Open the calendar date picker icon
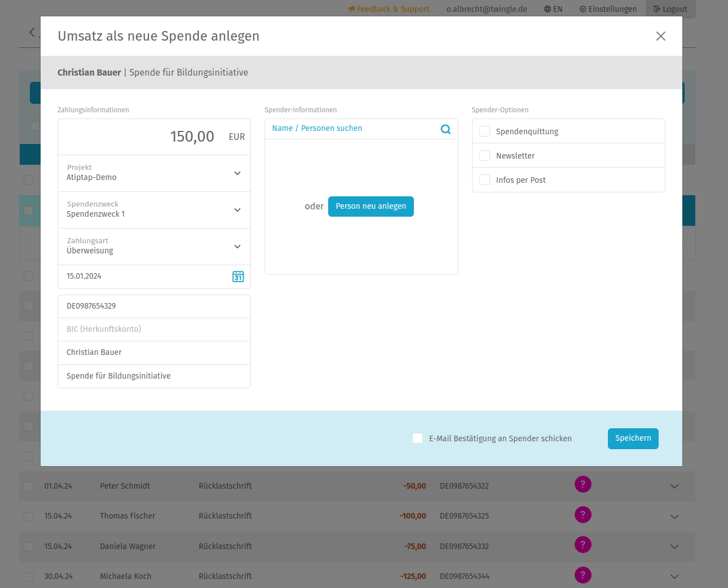 pyautogui.click(x=238, y=277)
